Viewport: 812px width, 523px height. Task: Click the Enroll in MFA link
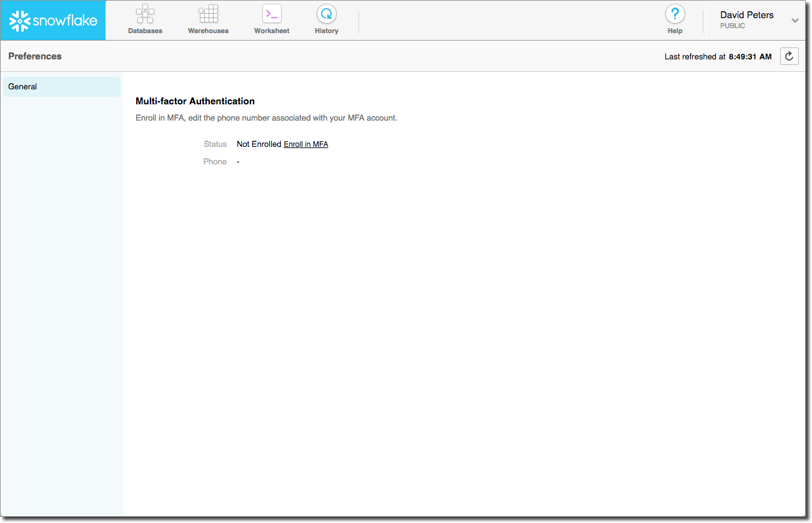tap(306, 144)
